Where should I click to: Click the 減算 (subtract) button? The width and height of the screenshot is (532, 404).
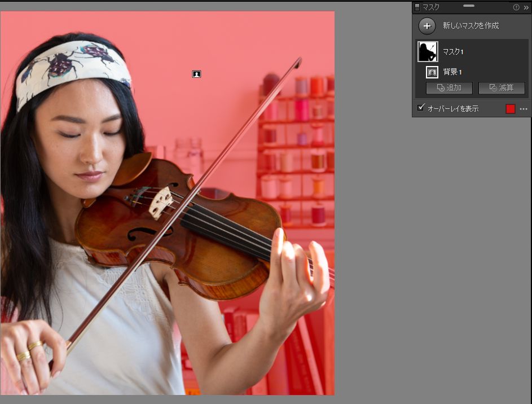click(x=502, y=88)
